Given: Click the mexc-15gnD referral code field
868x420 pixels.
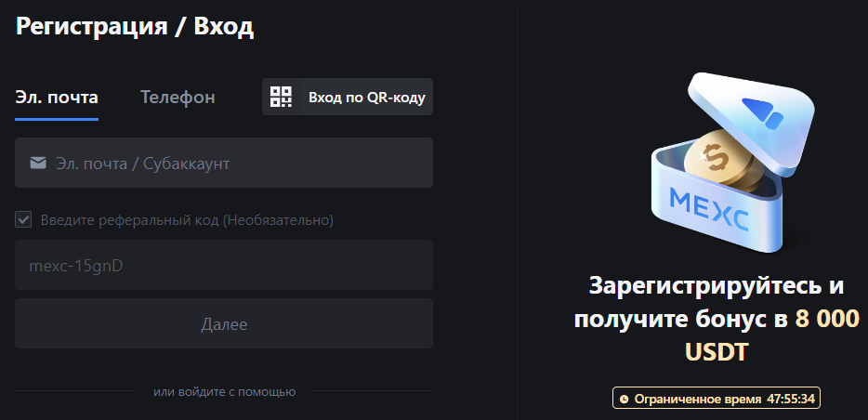Looking at the screenshot, I should 224,265.
